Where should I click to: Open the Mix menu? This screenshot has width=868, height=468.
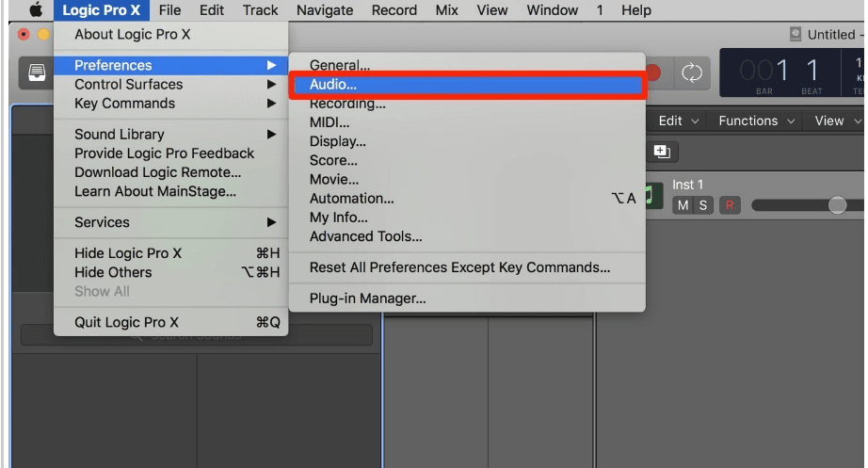coord(447,10)
